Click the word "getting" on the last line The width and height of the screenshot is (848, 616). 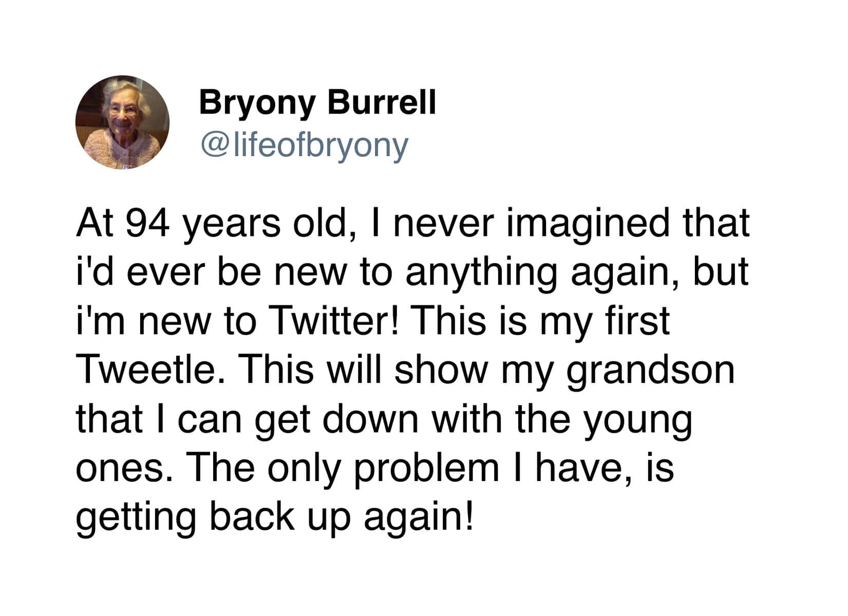click(x=136, y=517)
